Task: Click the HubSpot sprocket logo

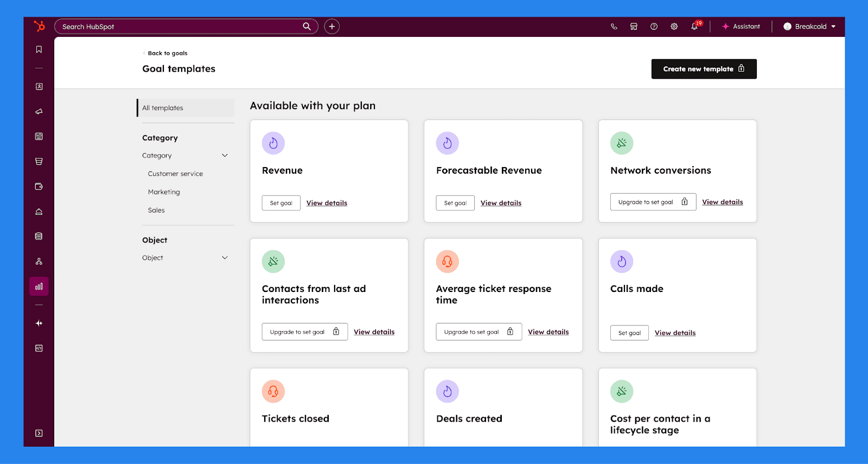Action: (39, 26)
